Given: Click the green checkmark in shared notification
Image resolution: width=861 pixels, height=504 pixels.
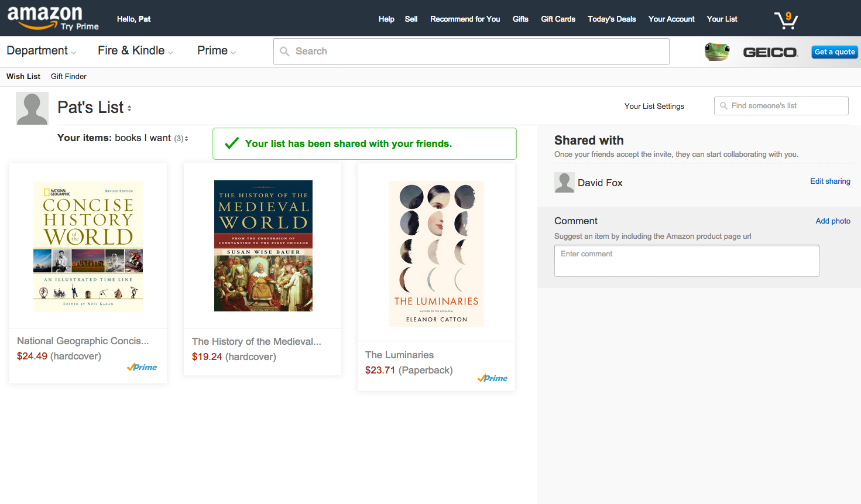Looking at the screenshot, I should click(x=232, y=143).
